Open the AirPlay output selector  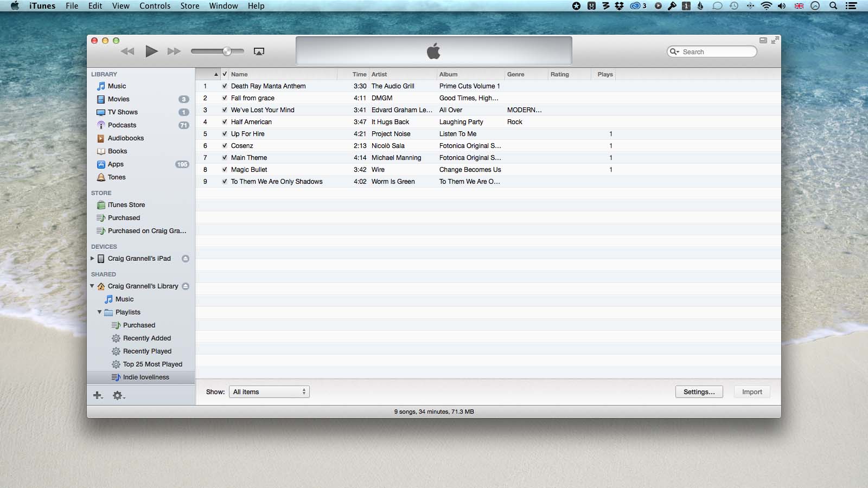[x=259, y=52]
